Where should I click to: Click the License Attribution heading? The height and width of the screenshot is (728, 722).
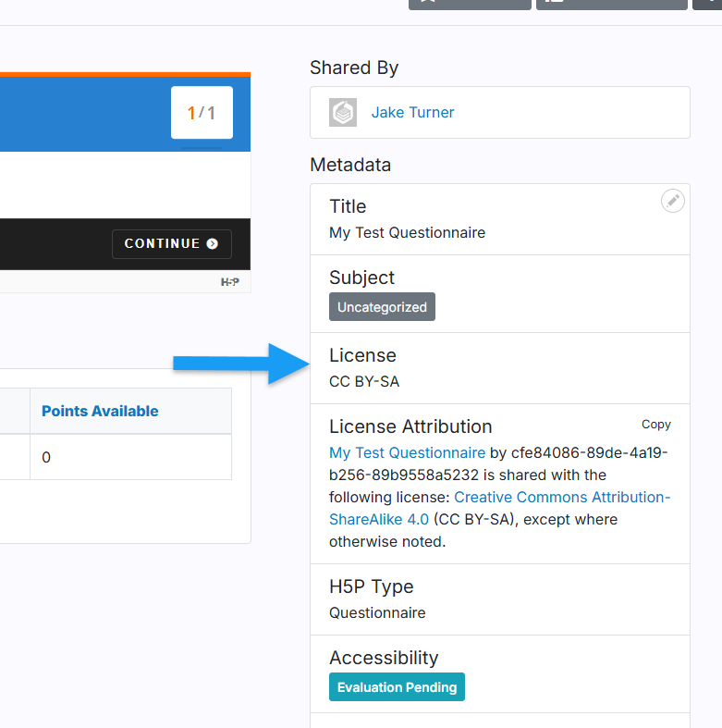click(410, 426)
